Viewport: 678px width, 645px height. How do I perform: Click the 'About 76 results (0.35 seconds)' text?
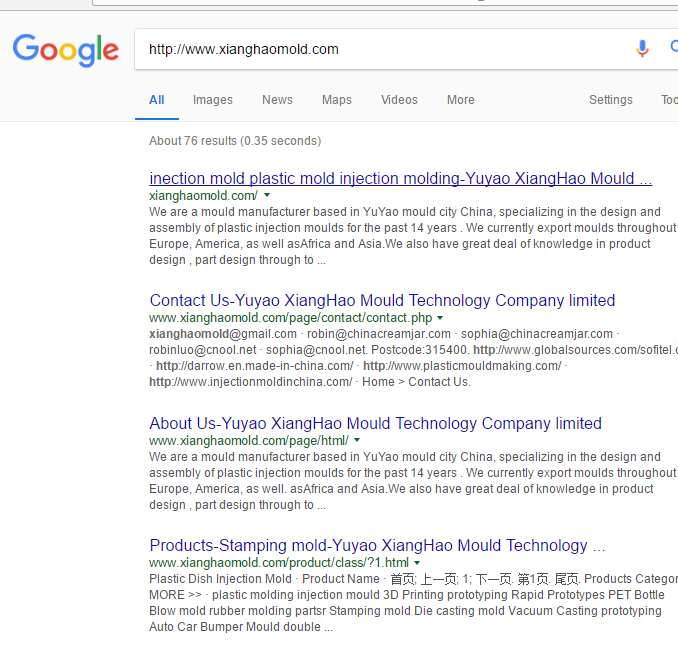(235, 141)
